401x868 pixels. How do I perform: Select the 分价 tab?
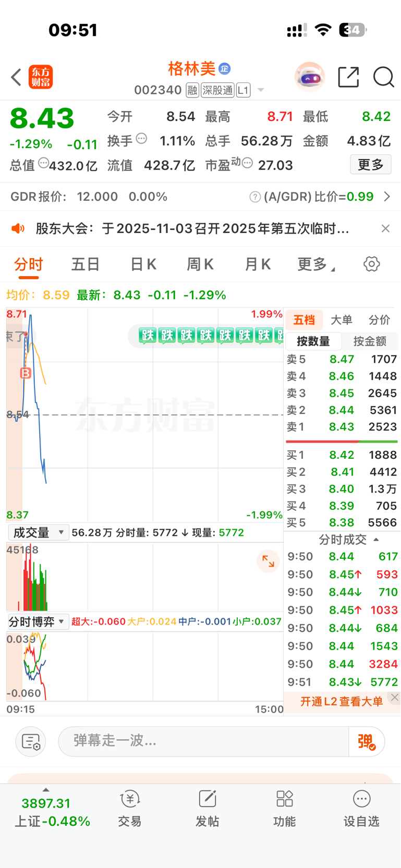point(379,320)
